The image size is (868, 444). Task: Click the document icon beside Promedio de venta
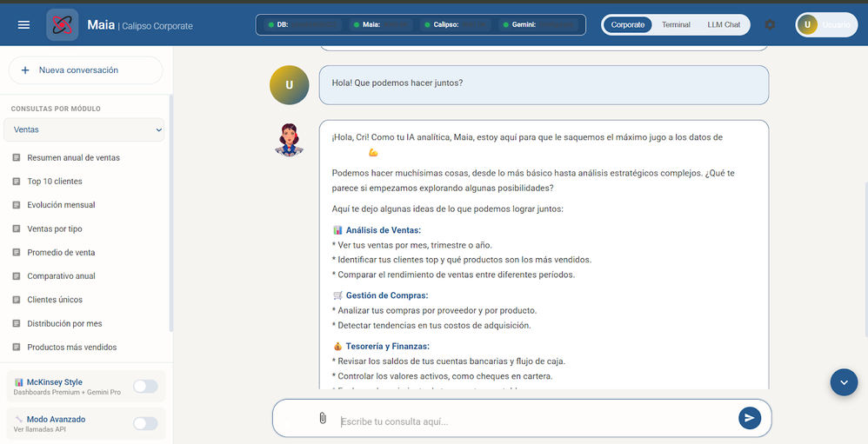16,253
